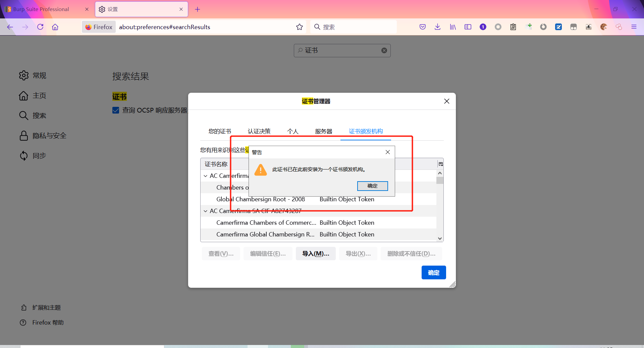Open 常规 settings category
Viewport: 644px width, 348px height.
point(33,75)
